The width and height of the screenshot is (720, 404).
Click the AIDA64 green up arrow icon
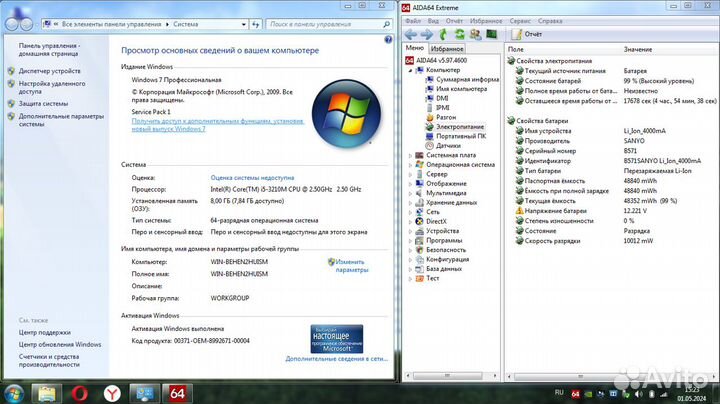[443, 34]
